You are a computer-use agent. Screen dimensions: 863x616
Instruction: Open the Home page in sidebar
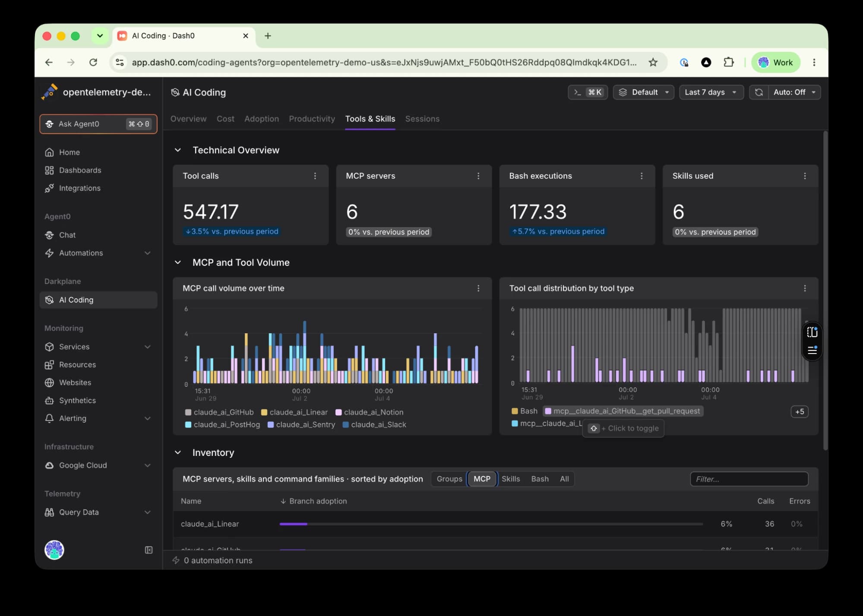tap(98, 152)
